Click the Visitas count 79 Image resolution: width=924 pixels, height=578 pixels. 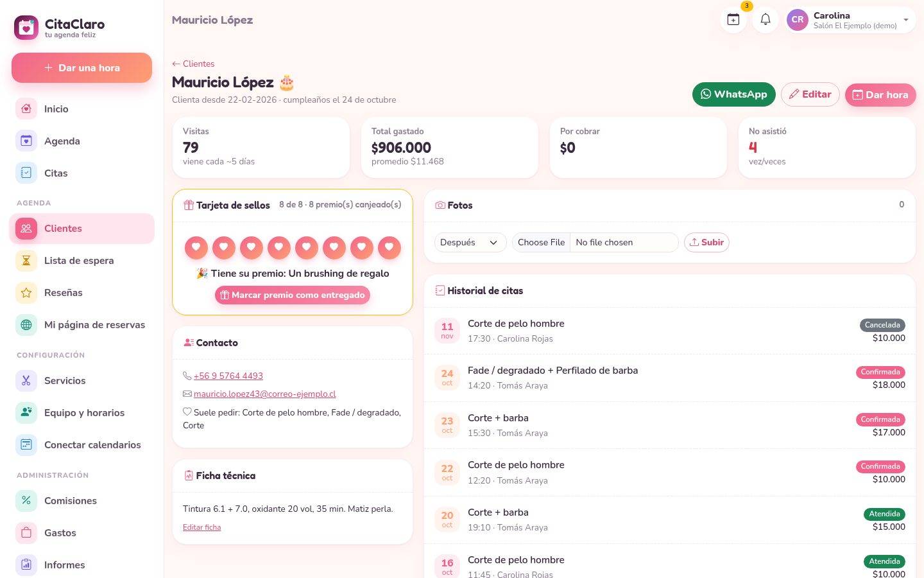pos(191,148)
